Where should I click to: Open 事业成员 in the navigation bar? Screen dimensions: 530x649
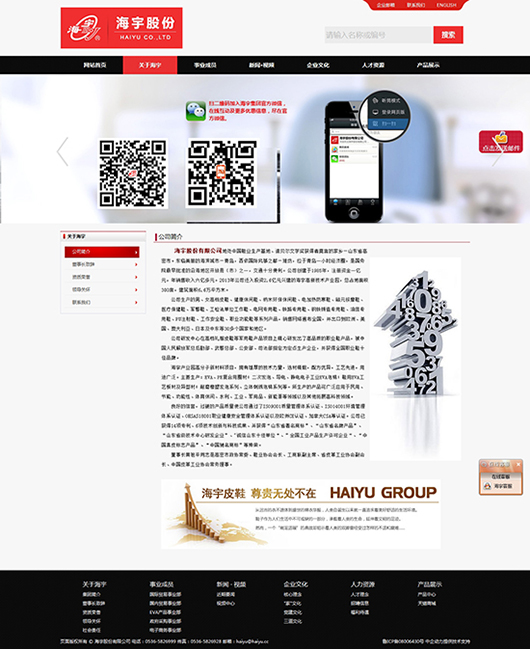coord(205,65)
